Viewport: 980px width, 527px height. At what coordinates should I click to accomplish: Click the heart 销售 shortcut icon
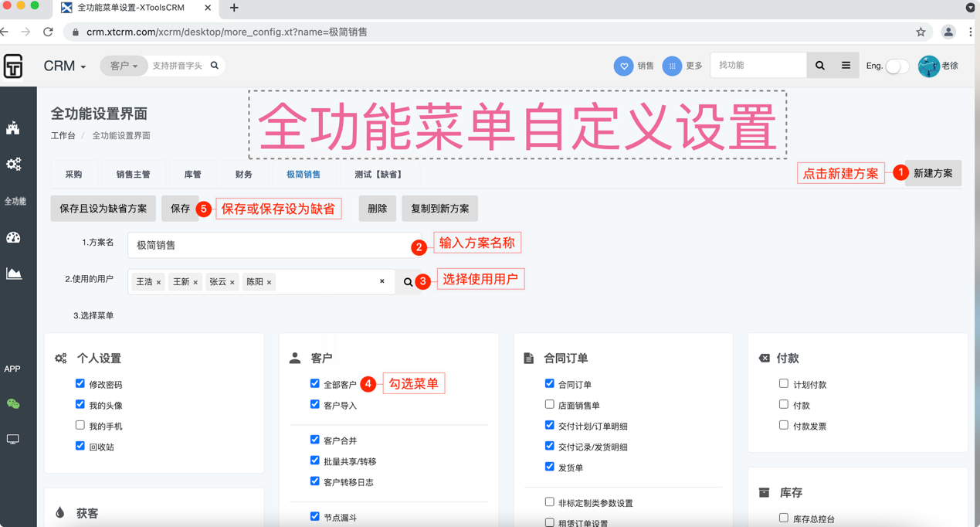tap(623, 66)
